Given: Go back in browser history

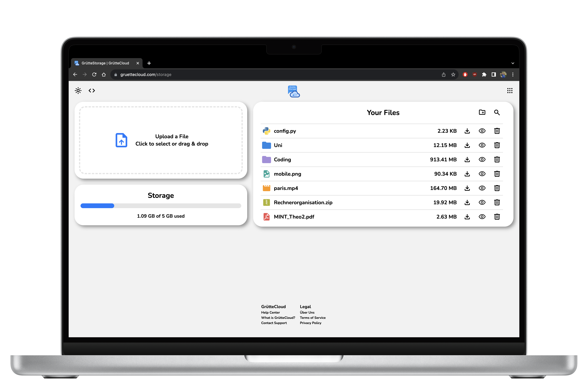Looking at the screenshot, I should coord(75,75).
